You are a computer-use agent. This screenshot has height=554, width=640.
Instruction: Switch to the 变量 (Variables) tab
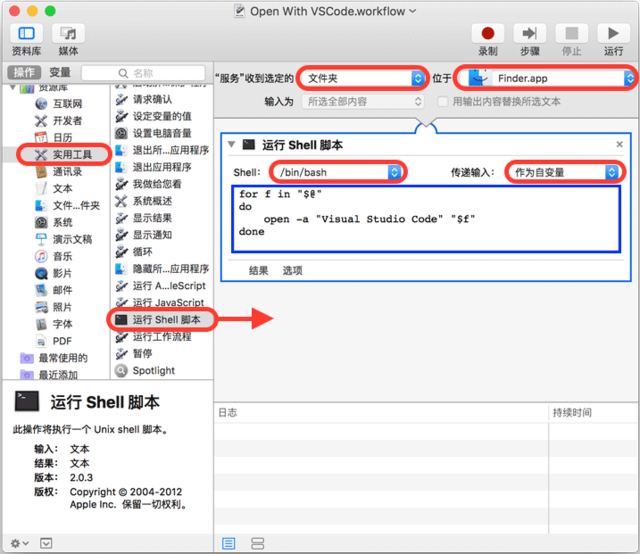point(60,72)
